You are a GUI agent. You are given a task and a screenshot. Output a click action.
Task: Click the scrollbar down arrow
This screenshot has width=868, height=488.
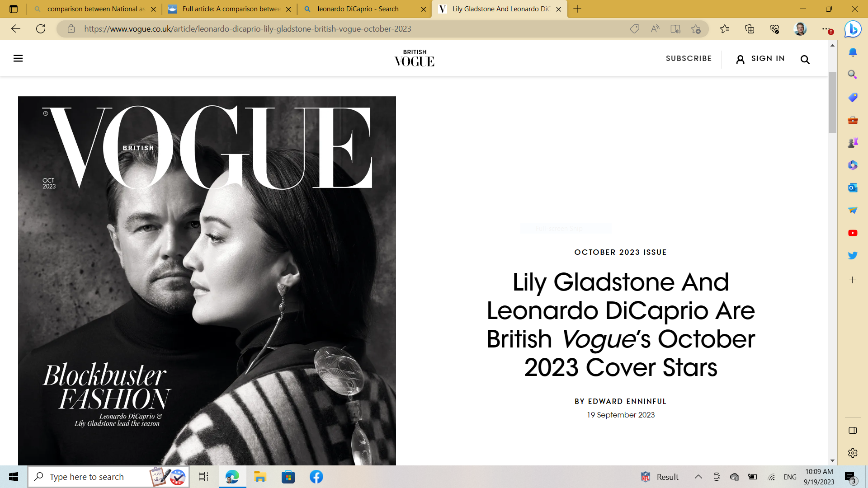click(832, 460)
